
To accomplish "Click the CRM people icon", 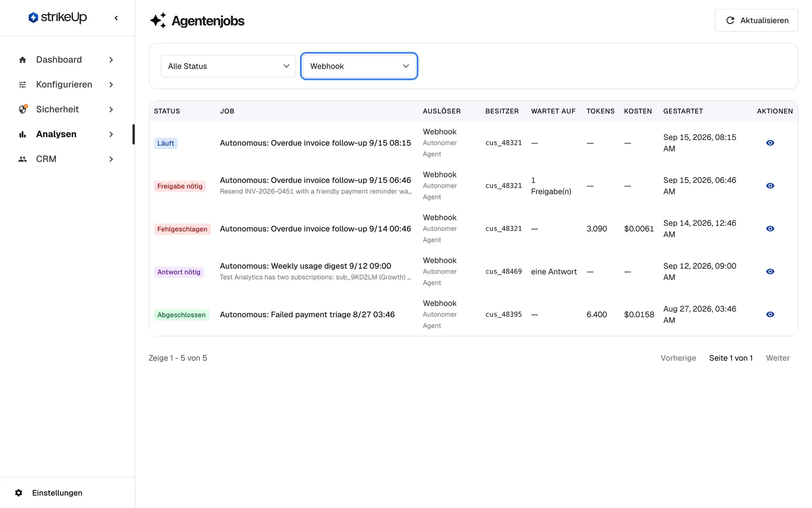I will tap(23, 159).
